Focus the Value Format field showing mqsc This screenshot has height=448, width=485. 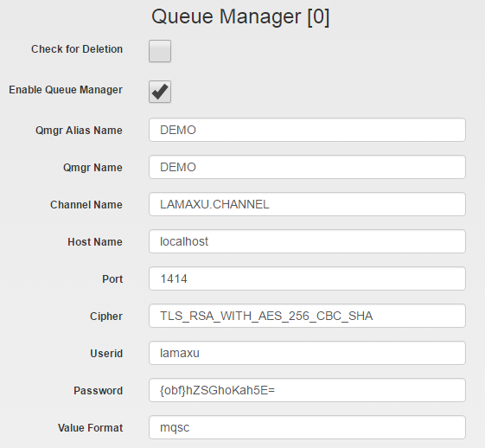pyautogui.click(x=307, y=427)
